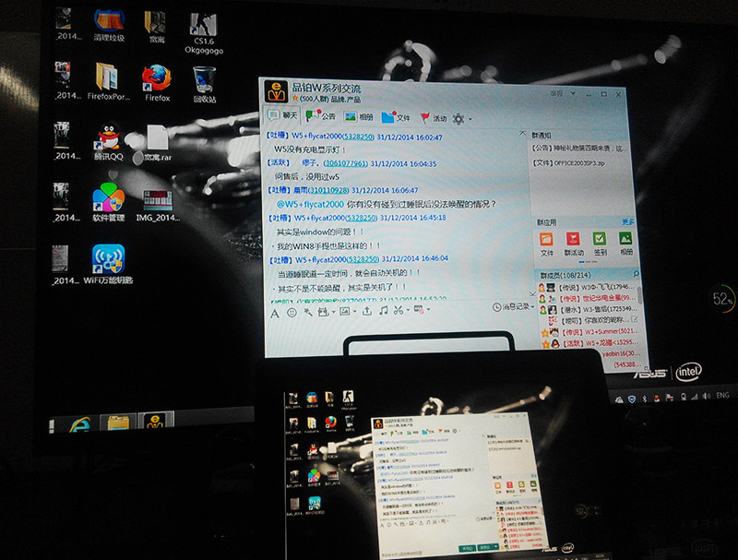Open the emoji smiley picker
Viewport: 738px width, 560px height.
click(x=292, y=313)
